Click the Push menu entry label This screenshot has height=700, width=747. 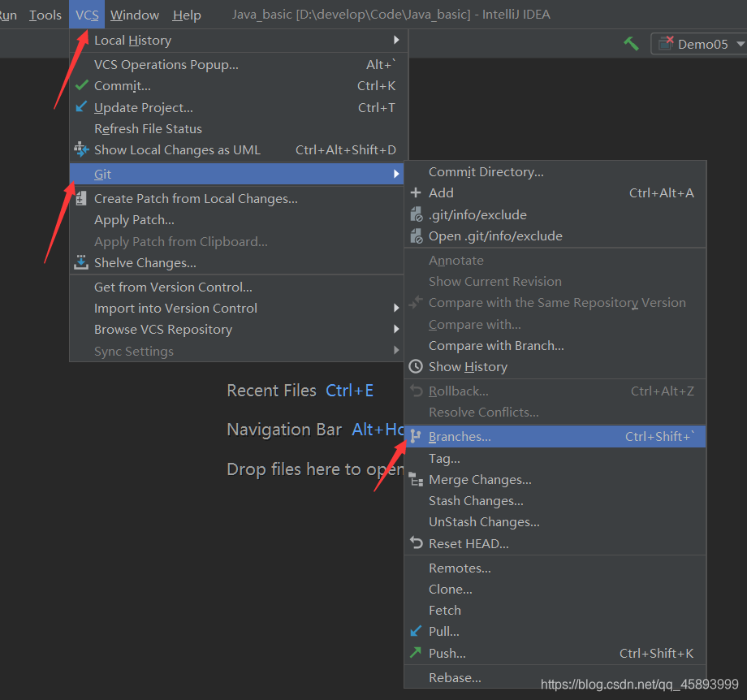[447, 653]
